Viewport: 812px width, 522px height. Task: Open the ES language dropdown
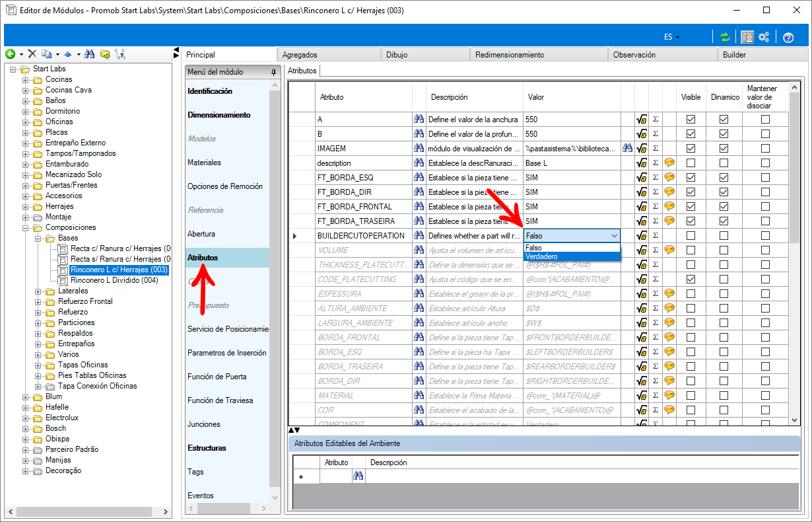[x=671, y=37]
